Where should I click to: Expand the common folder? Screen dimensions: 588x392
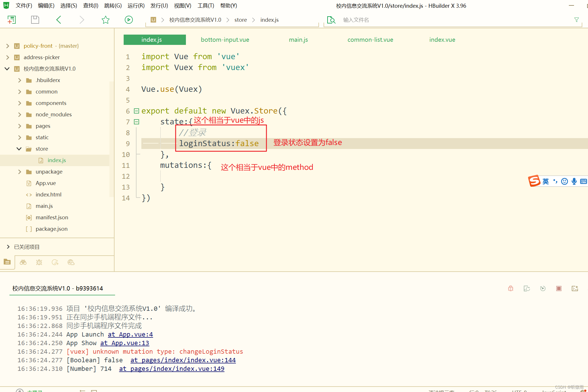click(x=19, y=91)
